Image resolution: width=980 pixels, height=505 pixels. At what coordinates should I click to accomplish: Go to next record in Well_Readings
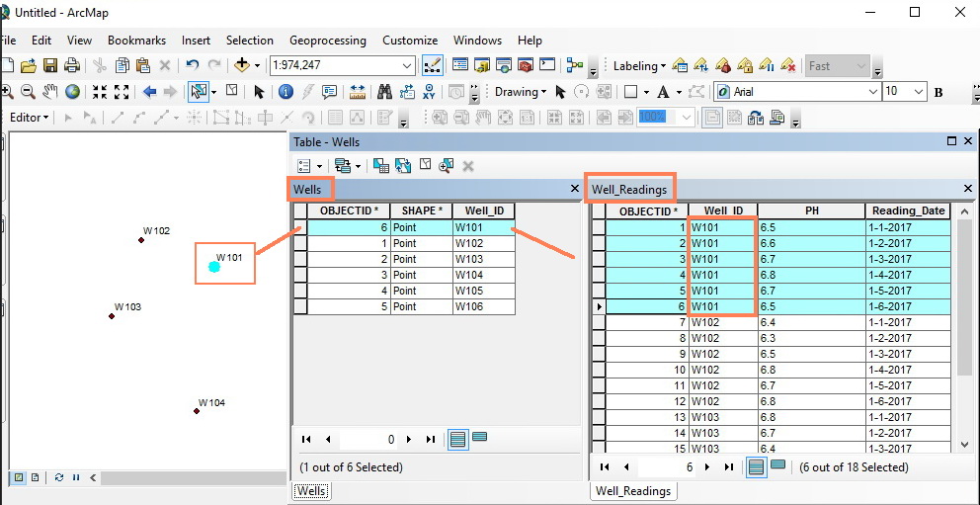pyautogui.click(x=707, y=466)
